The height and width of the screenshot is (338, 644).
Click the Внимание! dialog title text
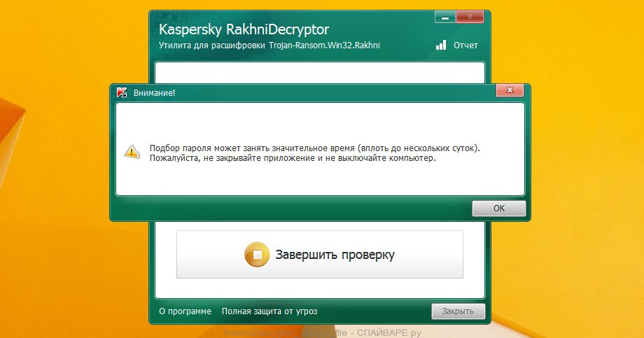click(154, 93)
